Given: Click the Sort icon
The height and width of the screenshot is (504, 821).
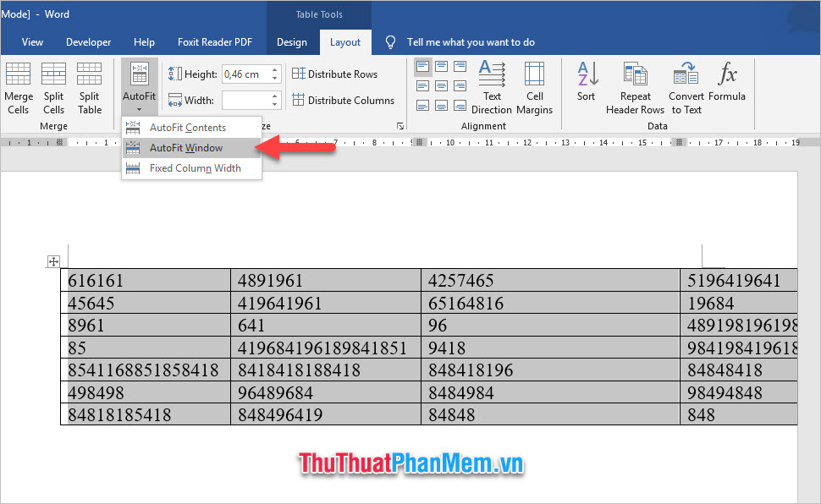Looking at the screenshot, I should click(587, 74).
